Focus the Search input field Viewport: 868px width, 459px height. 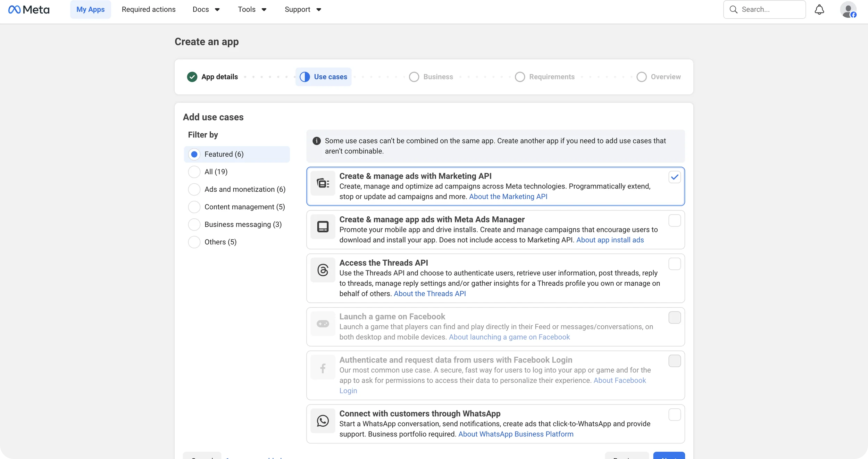coord(765,9)
